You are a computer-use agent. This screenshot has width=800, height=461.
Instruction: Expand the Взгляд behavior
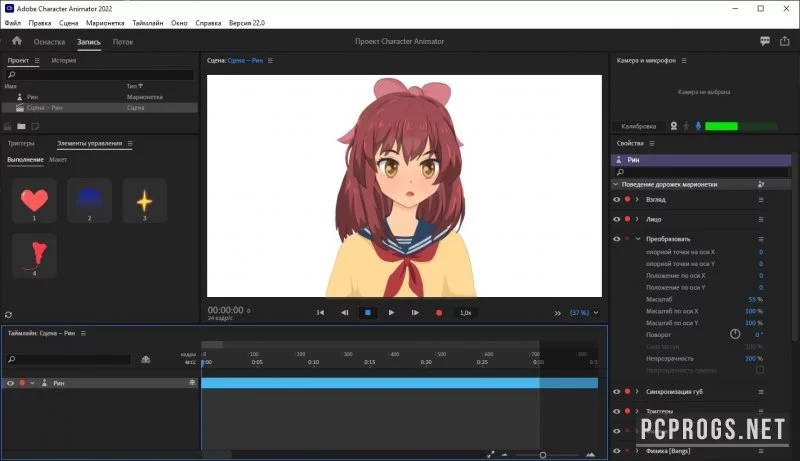click(637, 199)
